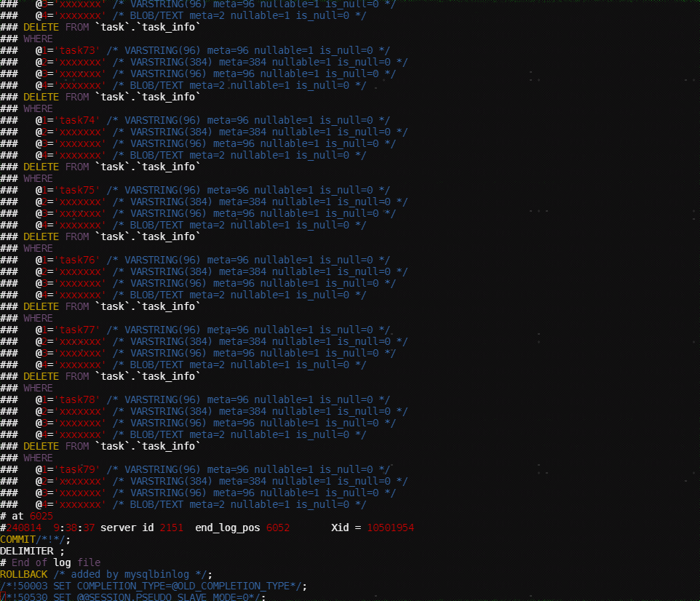The width and height of the screenshot is (700, 601).
Task: Click the time 9:38:37
Action: (73, 528)
